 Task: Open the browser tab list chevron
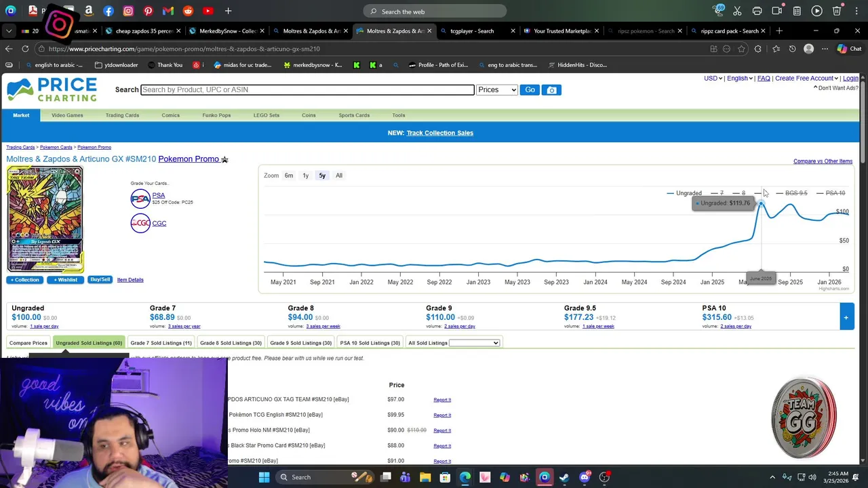[8, 30]
